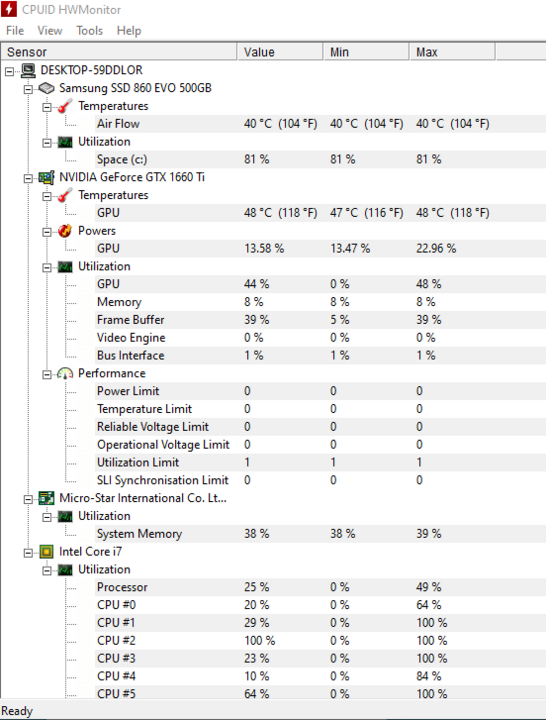The width and height of the screenshot is (546, 720).
Task: Click the Performance gauge icon
Action: [65, 373]
